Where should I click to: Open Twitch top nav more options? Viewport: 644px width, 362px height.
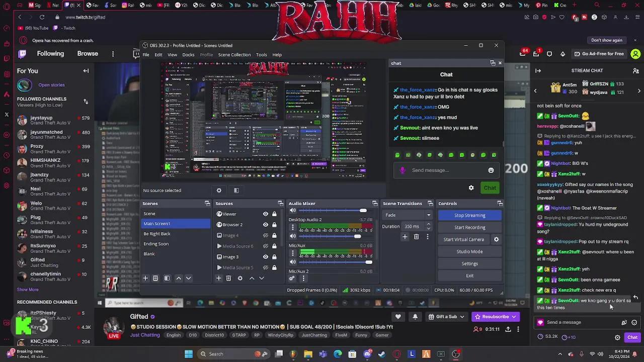coord(113,54)
